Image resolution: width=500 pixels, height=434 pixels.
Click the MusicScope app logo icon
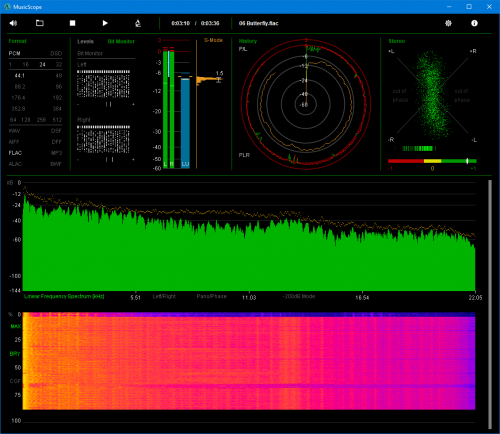pyautogui.click(x=7, y=7)
